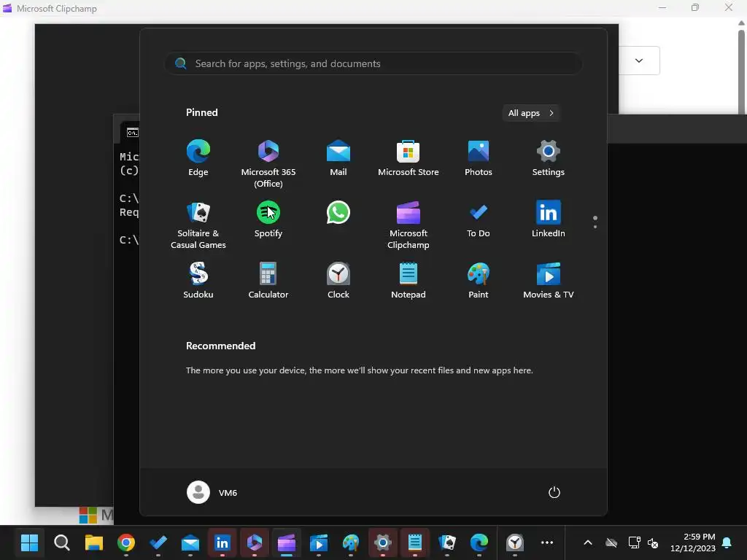Show hidden system tray icons
The height and width of the screenshot is (560, 747).
click(588, 542)
